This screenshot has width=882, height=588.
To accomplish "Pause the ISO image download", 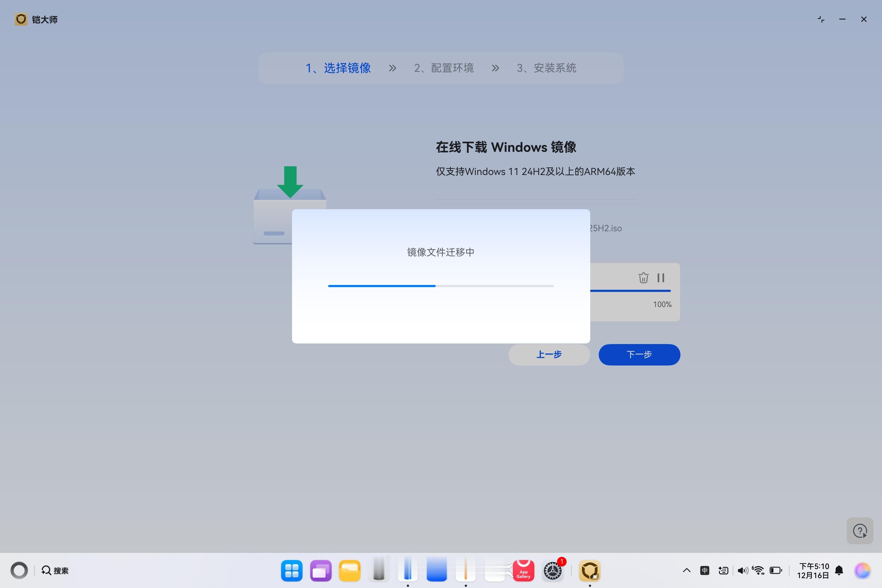I will pyautogui.click(x=661, y=278).
